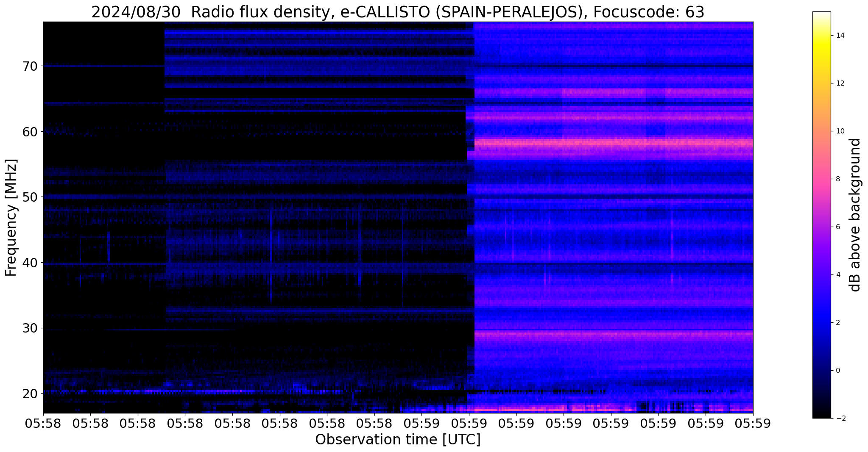The image size is (868, 452).
Task: Click the pink band just below 30 MHz
Action: pyautogui.click(x=614, y=334)
